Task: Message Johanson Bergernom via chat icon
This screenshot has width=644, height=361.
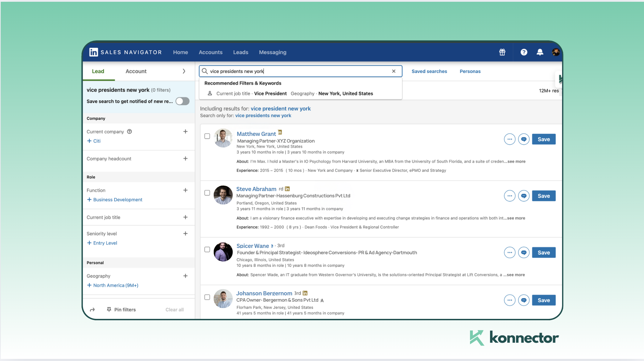Action: (524, 300)
